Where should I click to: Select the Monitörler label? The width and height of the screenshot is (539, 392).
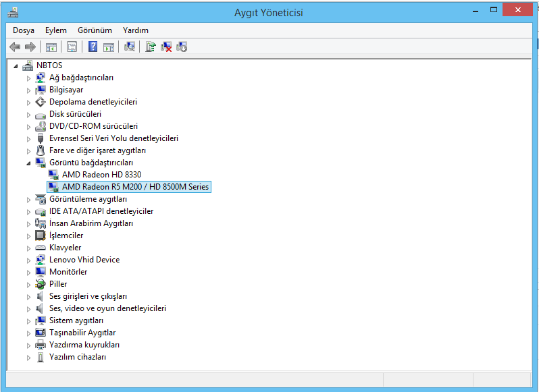coord(68,272)
